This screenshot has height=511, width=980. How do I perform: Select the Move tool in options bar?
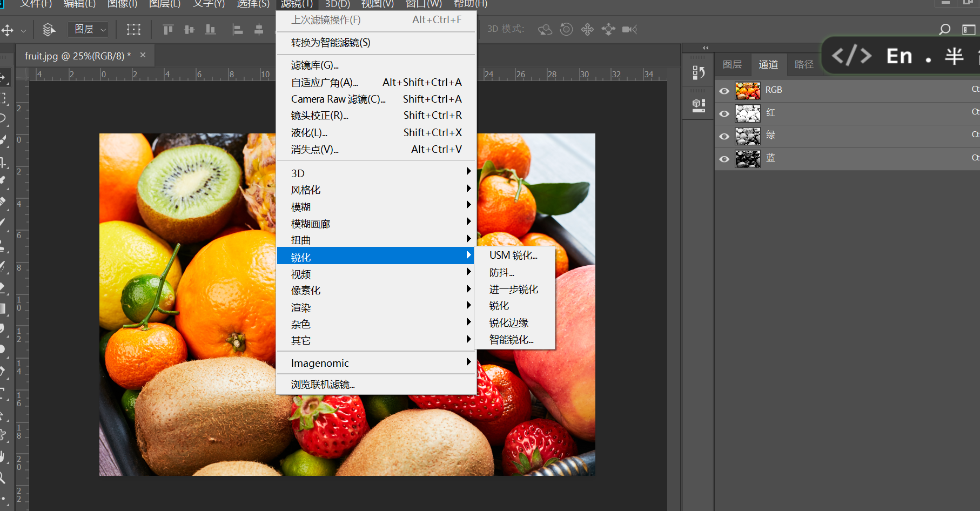pyautogui.click(x=8, y=30)
